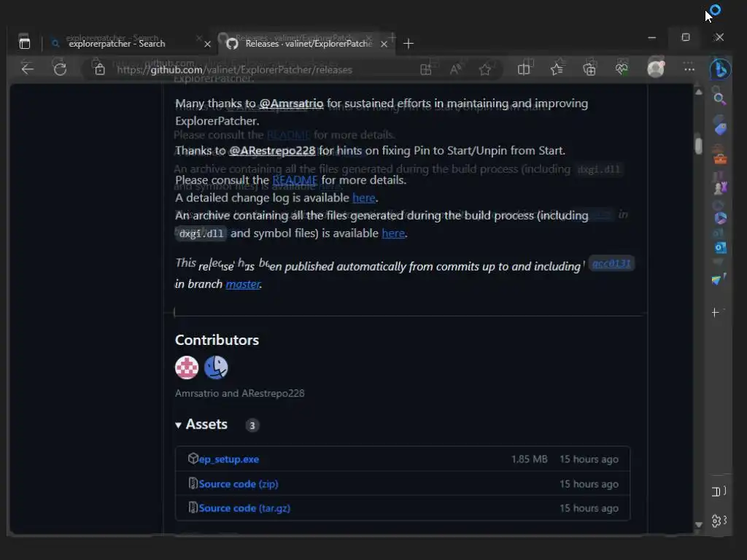Open the Settings and more ellipsis menu
This screenshot has width=747, height=560.
pos(689,69)
